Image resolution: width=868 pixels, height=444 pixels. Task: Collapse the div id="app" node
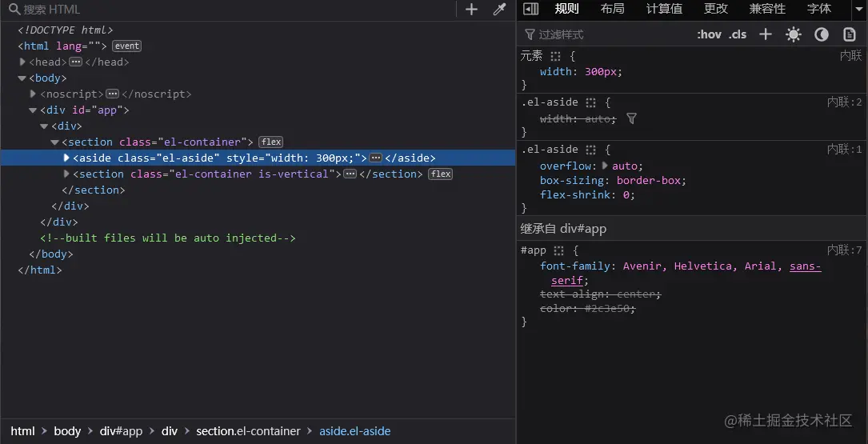[34, 110]
